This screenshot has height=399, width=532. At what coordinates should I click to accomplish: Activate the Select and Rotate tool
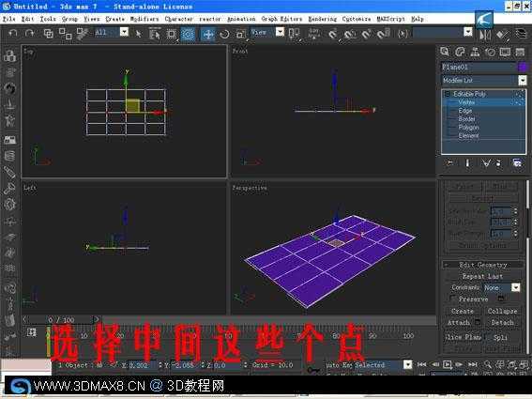[224, 34]
